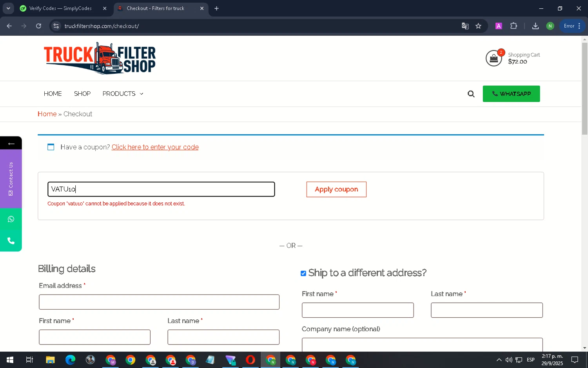Viewport: 588px width, 368px height.
Task: Open the Windows Start menu
Action: [10, 360]
